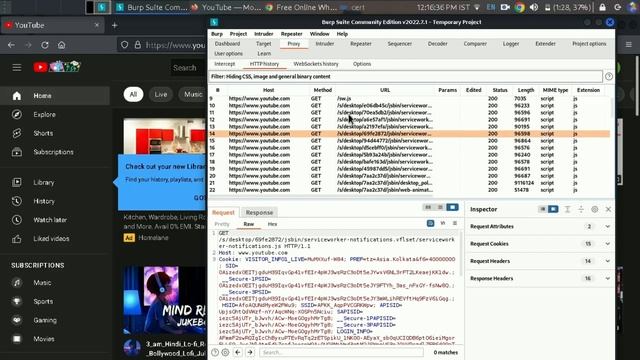This screenshot has width=640, height=360.
Task: Switch to the Logger tab
Action: point(511,44)
